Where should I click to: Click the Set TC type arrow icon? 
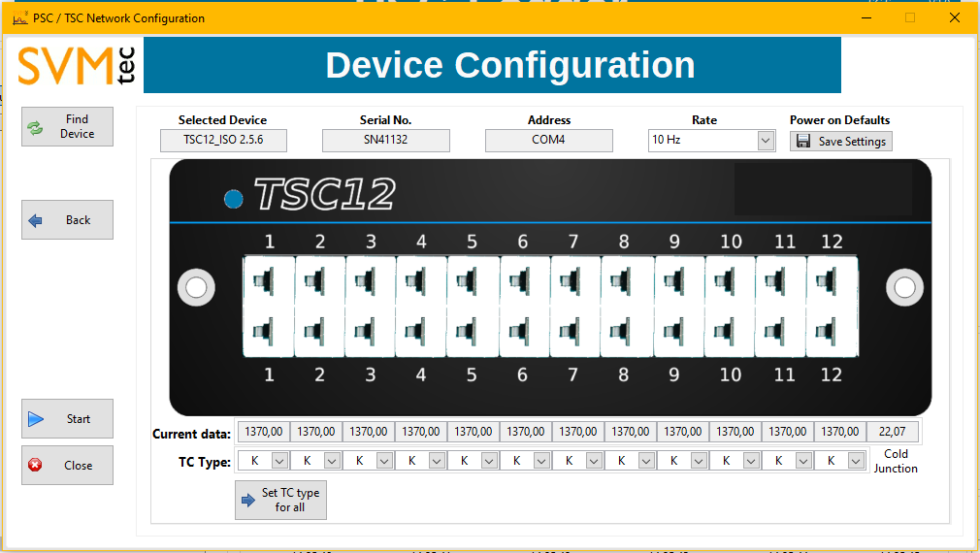(x=248, y=500)
